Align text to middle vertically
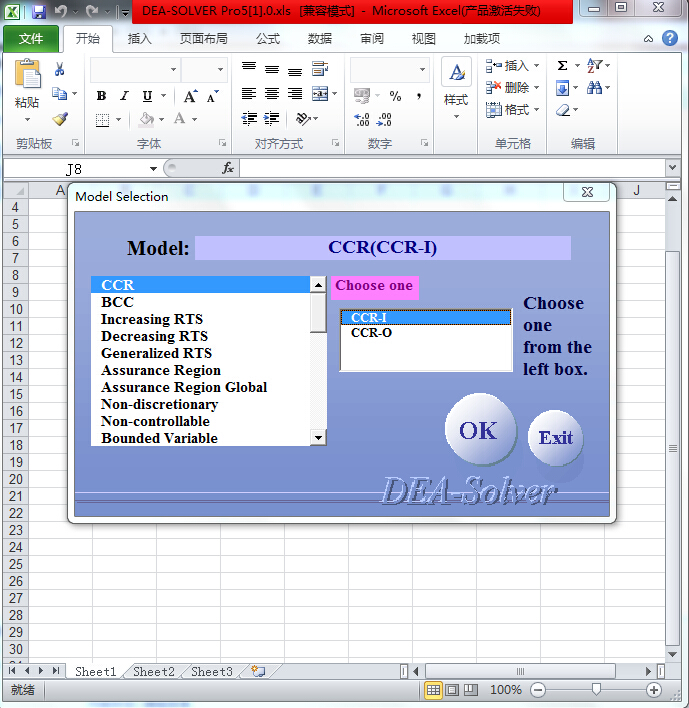689x708 pixels. click(x=272, y=69)
